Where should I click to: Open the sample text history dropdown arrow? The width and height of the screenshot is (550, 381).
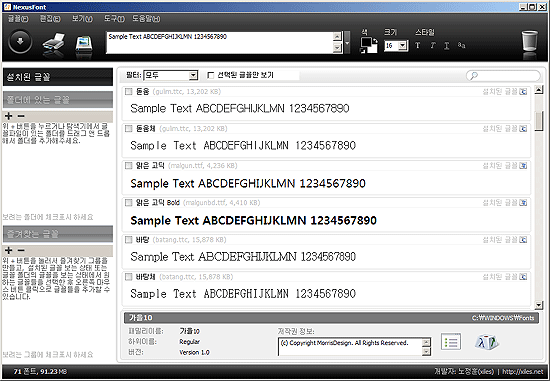click(x=347, y=43)
